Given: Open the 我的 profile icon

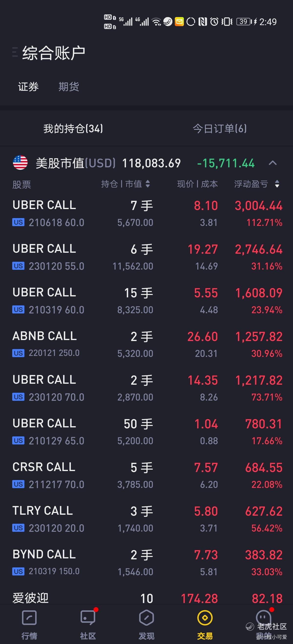Looking at the screenshot, I should pyautogui.click(x=263, y=618).
